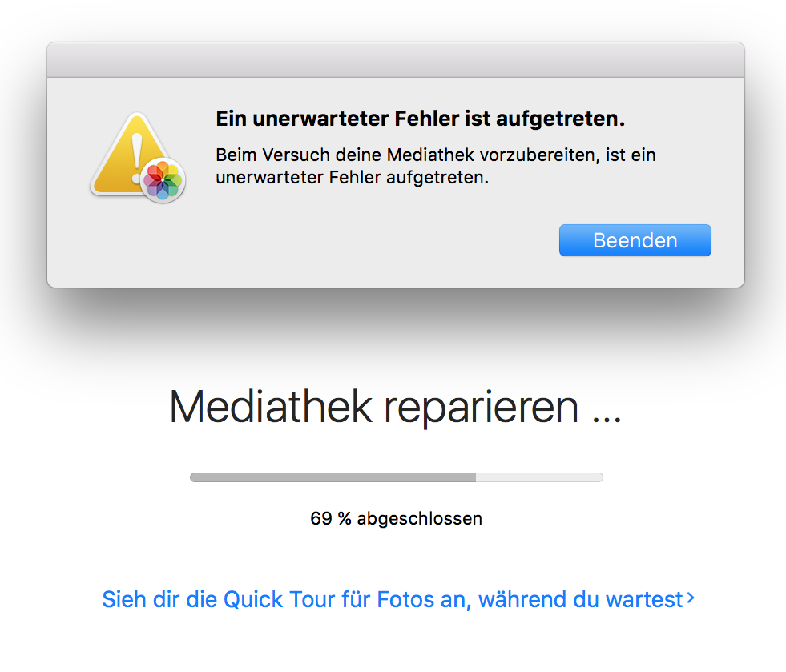The image size is (786, 672).
Task: Click the chevron after "wartest"
Action: point(691,598)
